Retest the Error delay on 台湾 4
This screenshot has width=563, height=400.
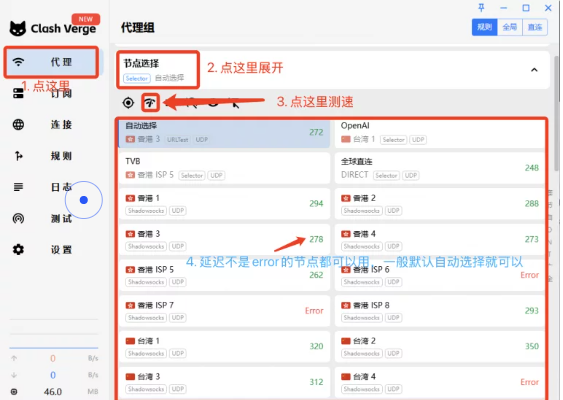pyautogui.click(x=530, y=382)
